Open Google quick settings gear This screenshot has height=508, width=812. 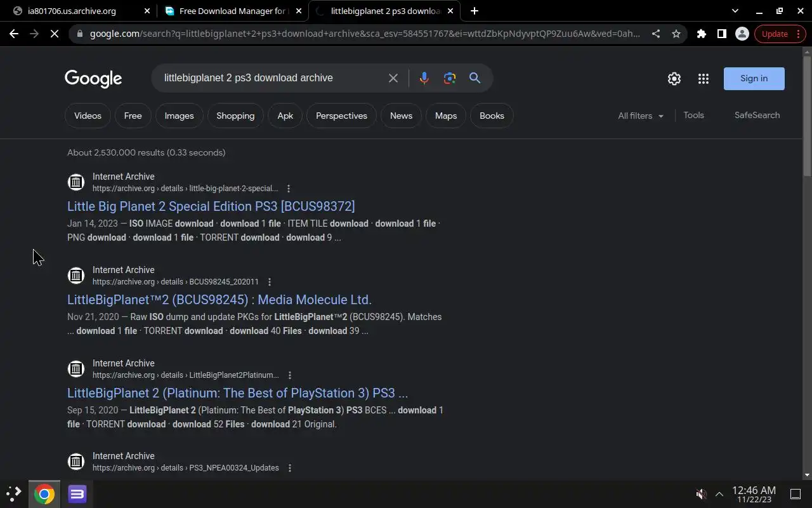click(x=674, y=79)
